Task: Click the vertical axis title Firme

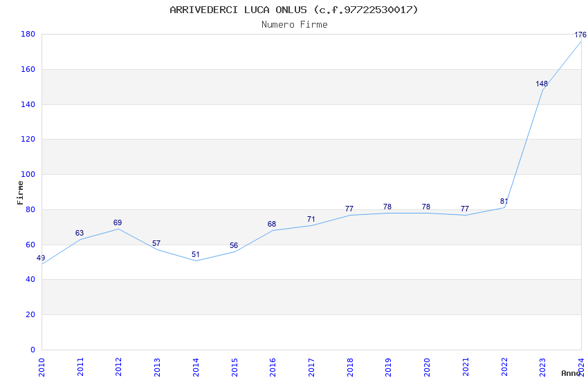Action: tap(20, 193)
